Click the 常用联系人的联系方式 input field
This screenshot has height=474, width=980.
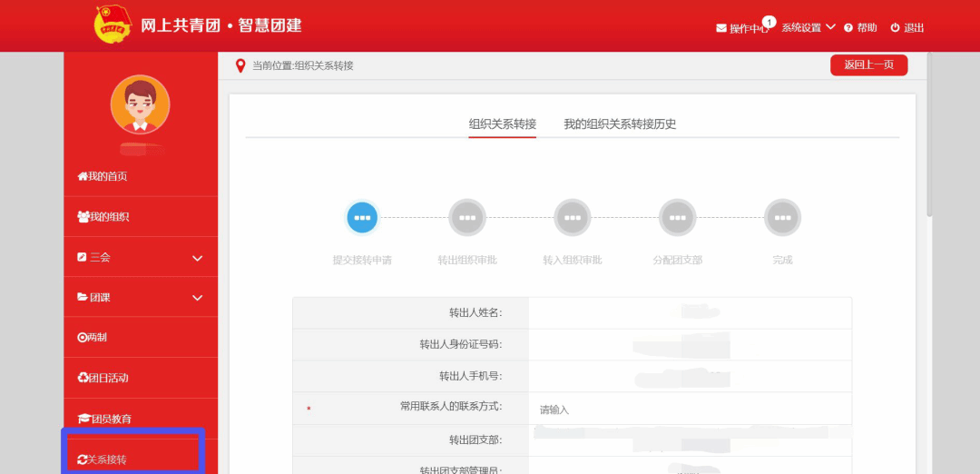coord(690,410)
